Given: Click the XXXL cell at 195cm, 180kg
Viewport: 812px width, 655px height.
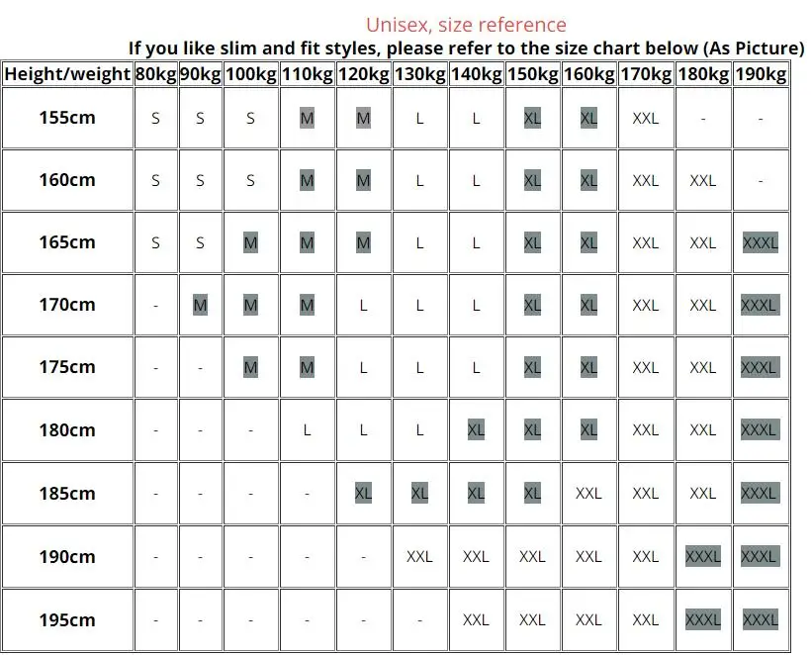Looking at the screenshot, I should [x=703, y=619].
